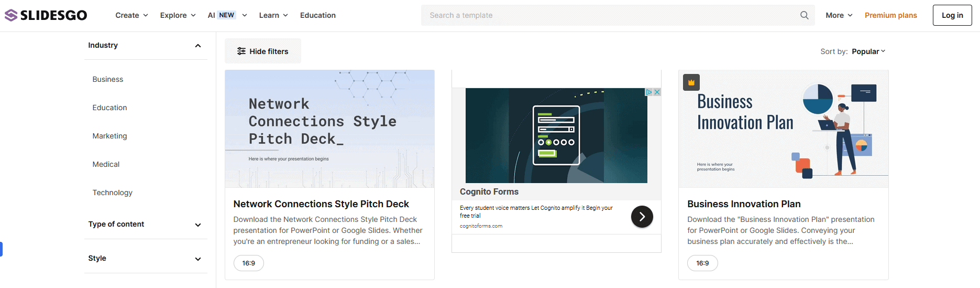Select the Marketing industry filter
The height and width of the screenshot is (288, 980).
pyautogui.click(x=109, y=136)
